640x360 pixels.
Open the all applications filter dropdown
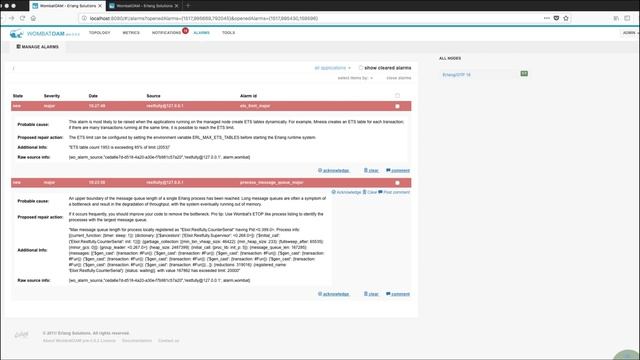(332, 68)
